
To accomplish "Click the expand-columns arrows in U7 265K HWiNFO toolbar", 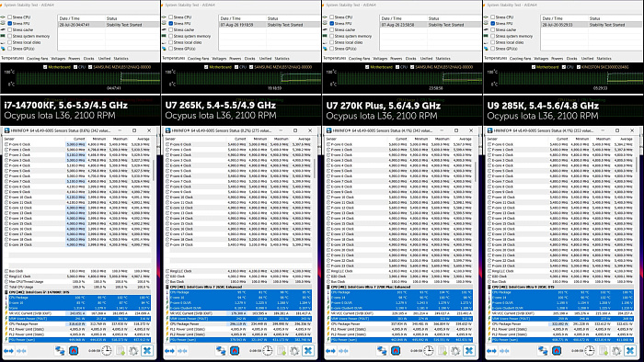I will pos(169,351).
